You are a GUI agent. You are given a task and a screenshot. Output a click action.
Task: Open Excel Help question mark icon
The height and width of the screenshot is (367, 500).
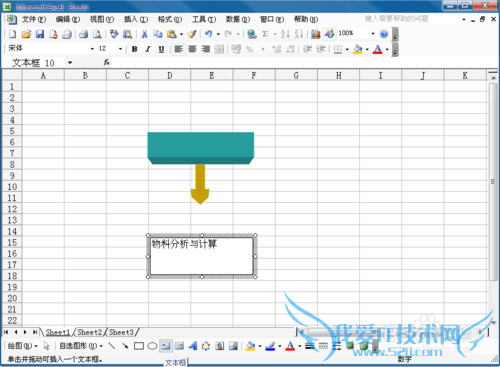(x=384, y=34)
